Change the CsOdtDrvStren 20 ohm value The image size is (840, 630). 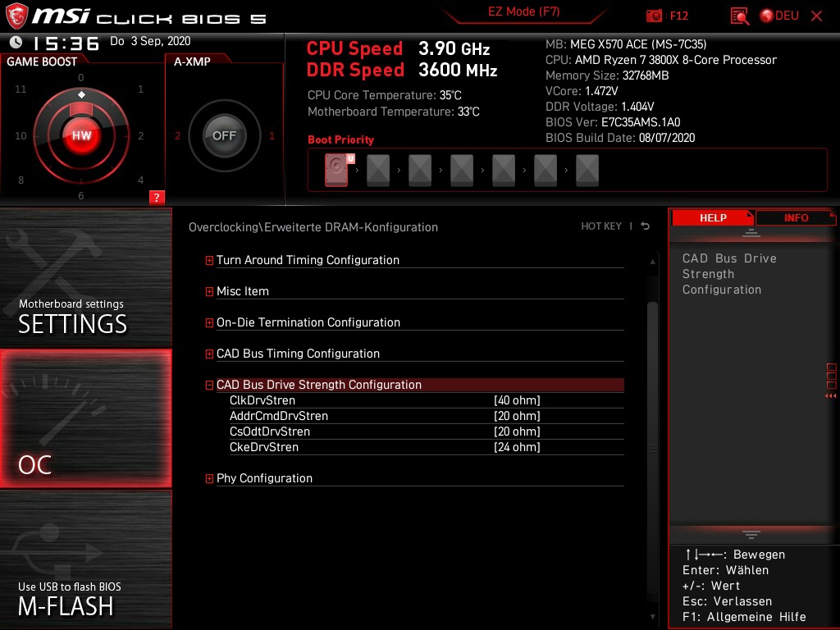517,431
